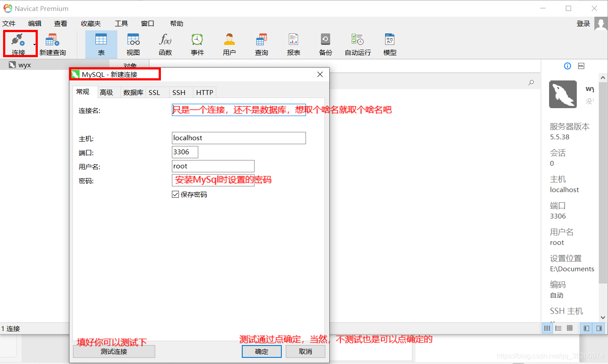Viewport: 608px width, 364px height.
Task: Click the 用户名 field containing root
Action: tap(213, 166)
